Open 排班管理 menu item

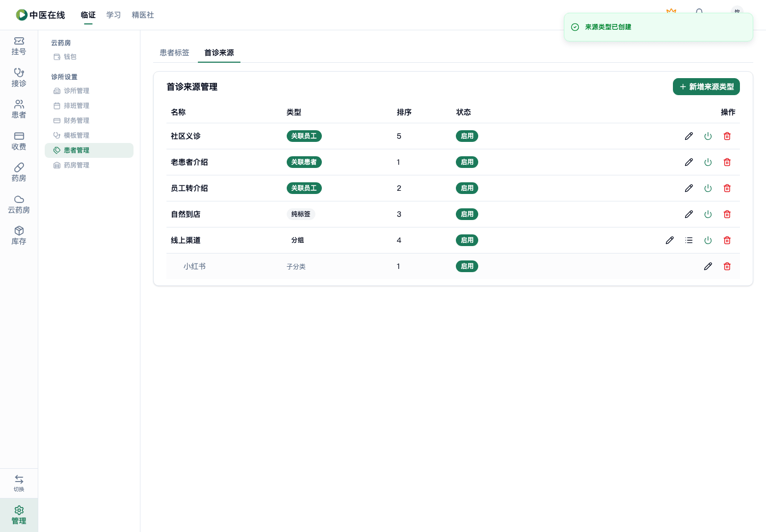[x=89, y=106]
